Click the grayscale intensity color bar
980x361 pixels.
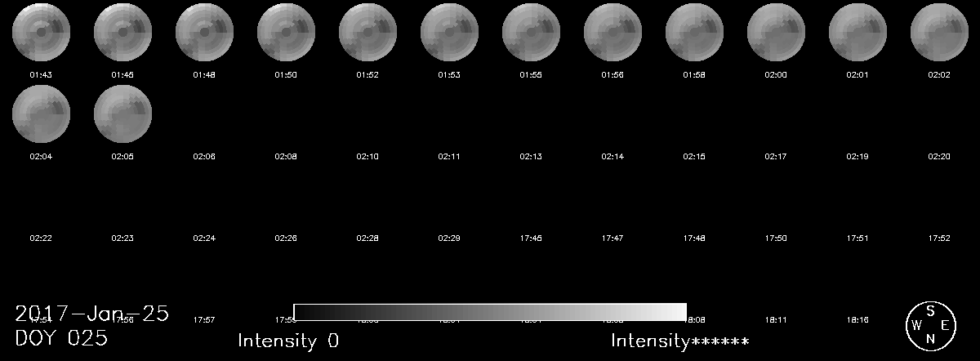(x=490, y=312)
